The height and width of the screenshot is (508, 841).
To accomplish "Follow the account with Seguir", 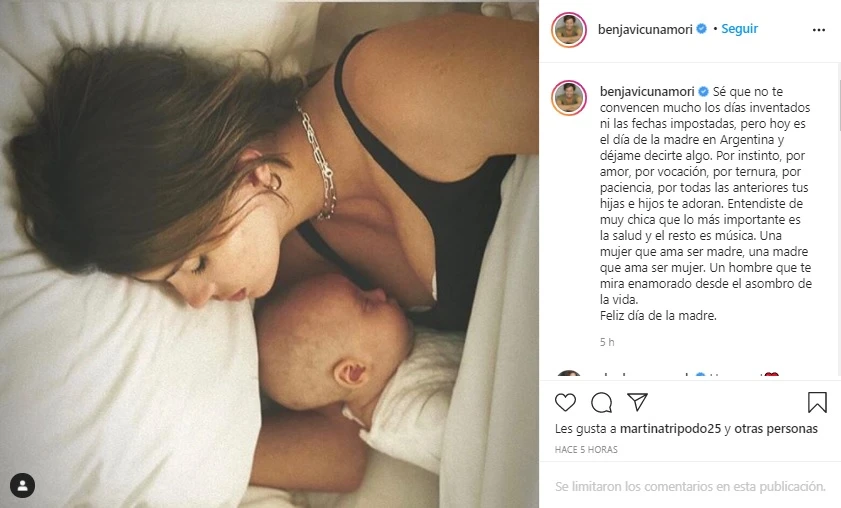I will 739,29.
